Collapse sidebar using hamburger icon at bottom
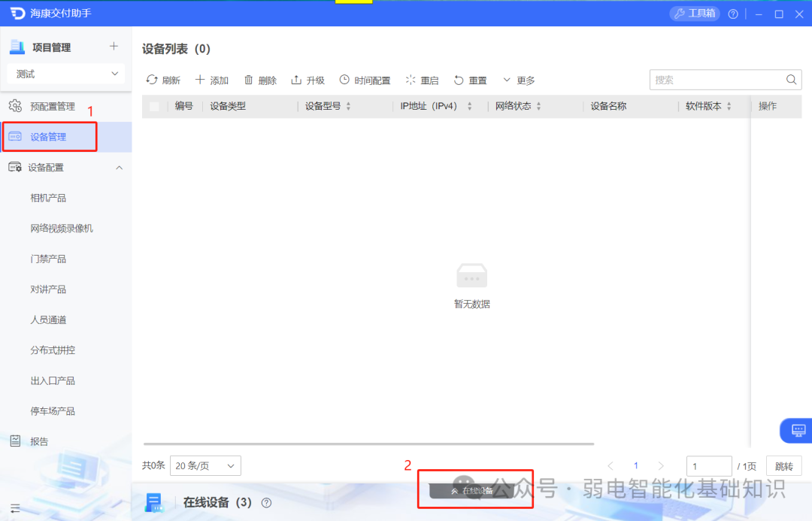Screen dimensions: 812x521 coord(15,508)
